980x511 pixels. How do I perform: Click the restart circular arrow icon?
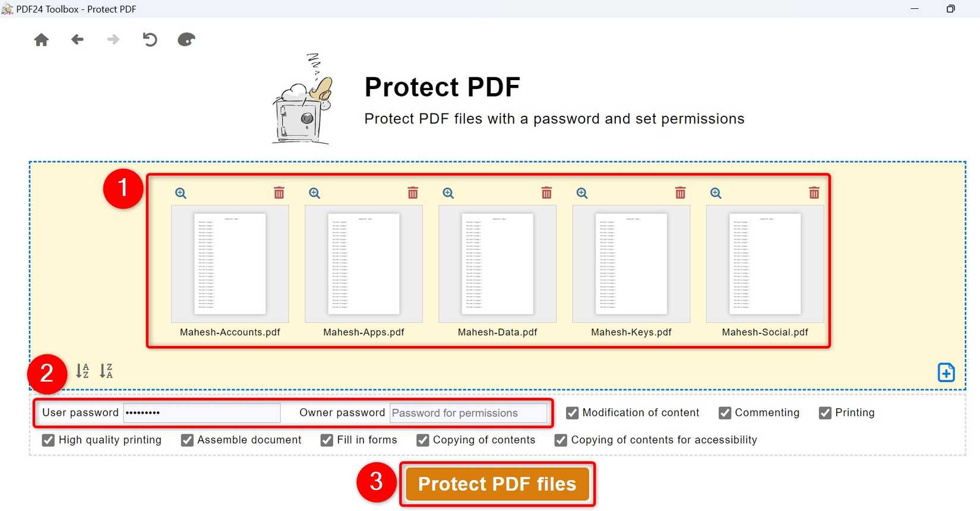tap(150, 39)
